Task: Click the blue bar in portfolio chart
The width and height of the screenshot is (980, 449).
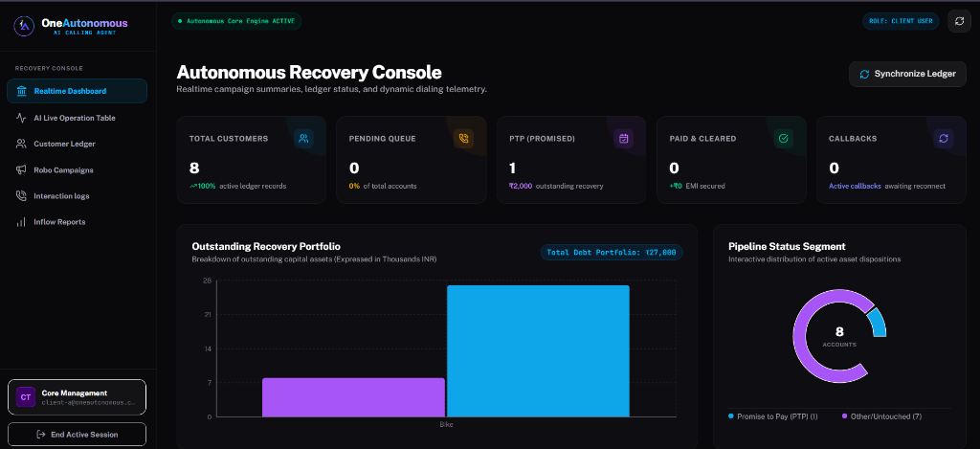Action: [538, 350]
